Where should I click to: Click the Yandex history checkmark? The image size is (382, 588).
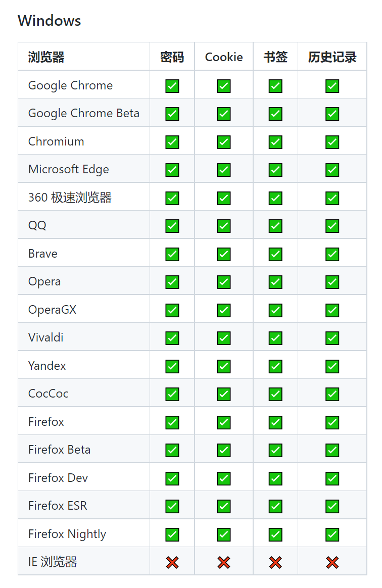[332, 366]
